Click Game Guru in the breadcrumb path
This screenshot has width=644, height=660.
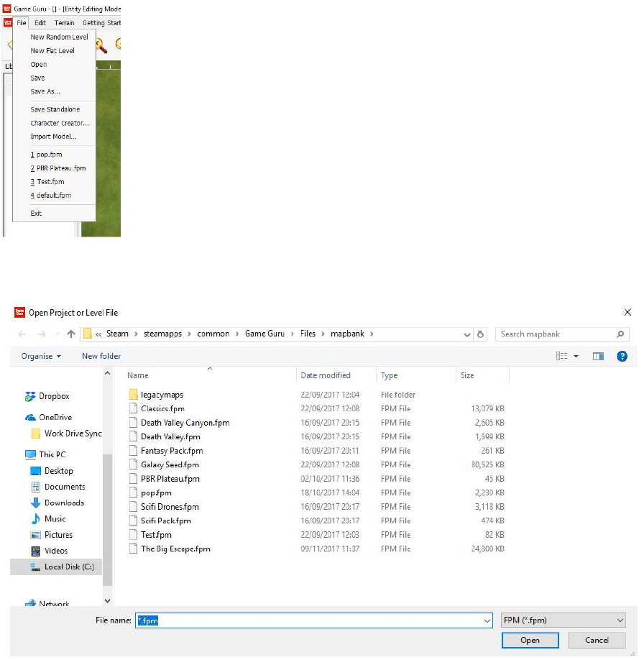(264, 334)
